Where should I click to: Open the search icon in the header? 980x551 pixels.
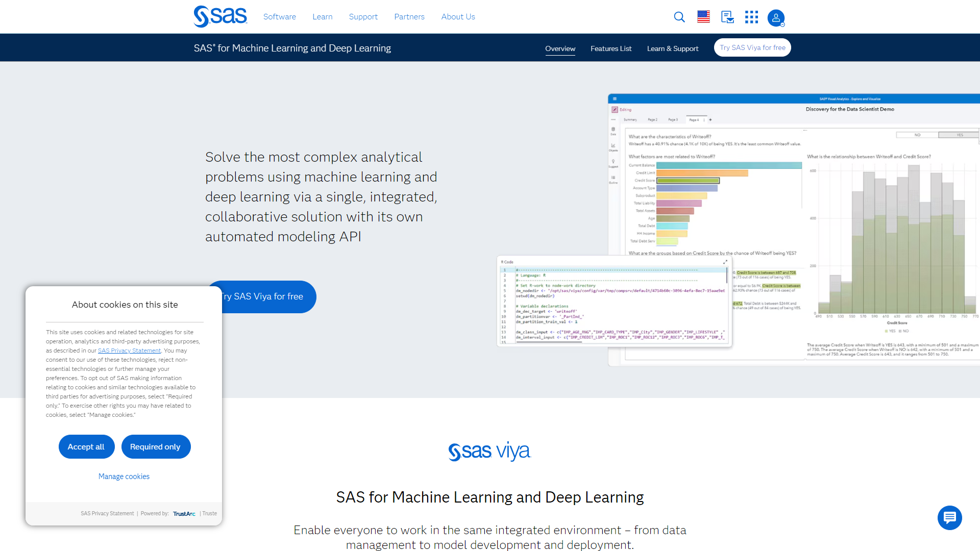coord(679,17)
